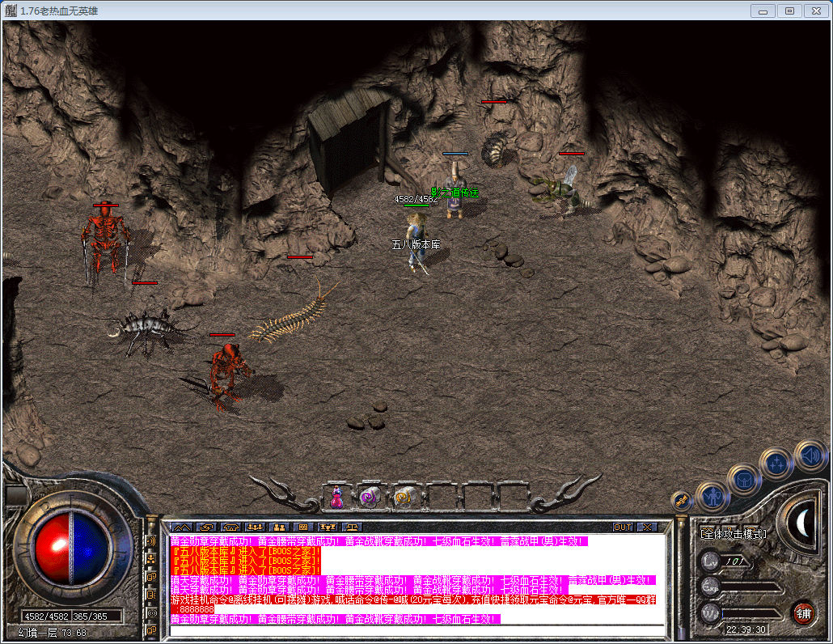The width and height of the screenshot is (833, 644).
Task: Click the chat text input field
Action: pyautogui.click(x=417, y=631)
